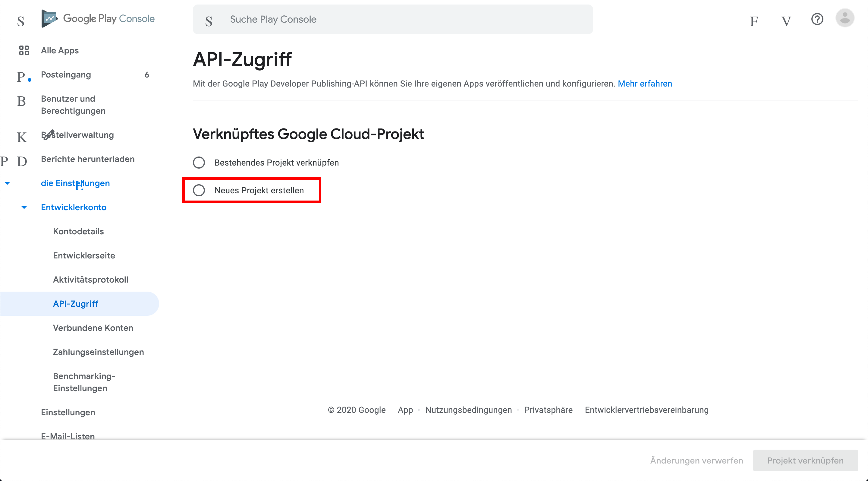Click the Bestellverwaltung sidebar icon
868x481 pixels.
click(x=22, y=137)
